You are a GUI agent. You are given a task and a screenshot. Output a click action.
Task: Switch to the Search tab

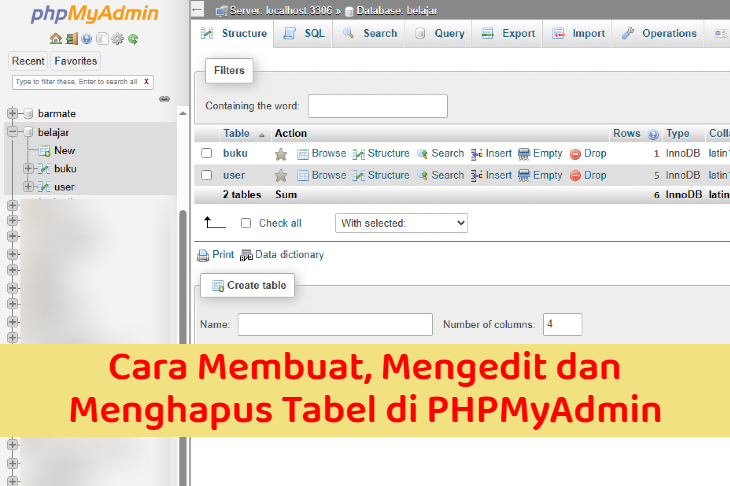370,34
